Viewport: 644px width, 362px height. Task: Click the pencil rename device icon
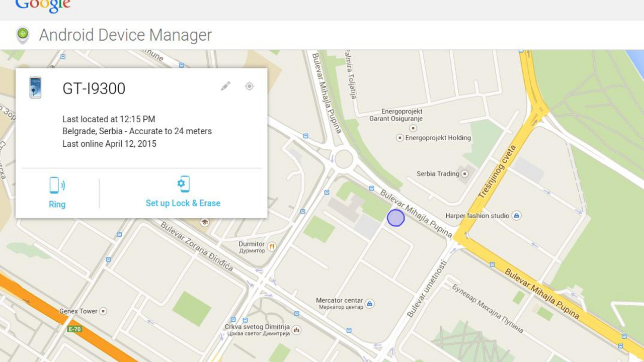(x=225, y=86)
